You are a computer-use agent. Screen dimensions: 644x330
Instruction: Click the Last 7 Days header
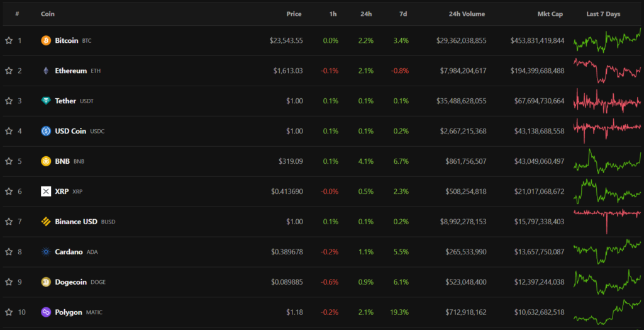[x=603, y=14]
